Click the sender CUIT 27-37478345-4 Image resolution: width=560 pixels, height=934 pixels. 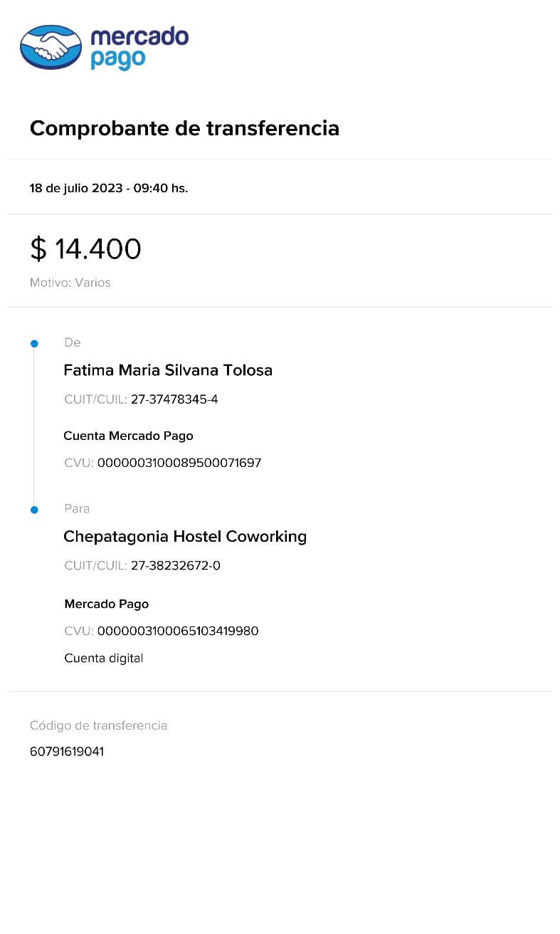click(174, 399)
